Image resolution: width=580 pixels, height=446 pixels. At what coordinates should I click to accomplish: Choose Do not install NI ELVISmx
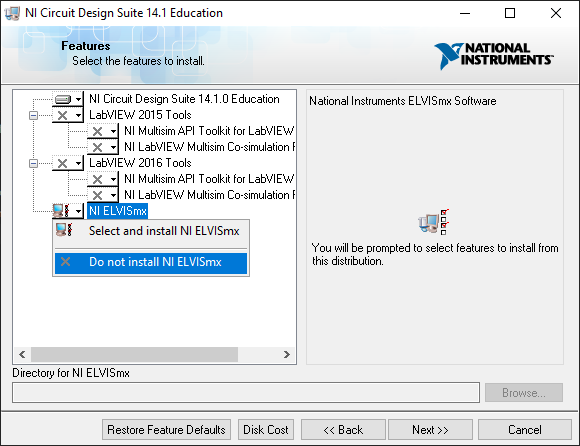(151, 262)
